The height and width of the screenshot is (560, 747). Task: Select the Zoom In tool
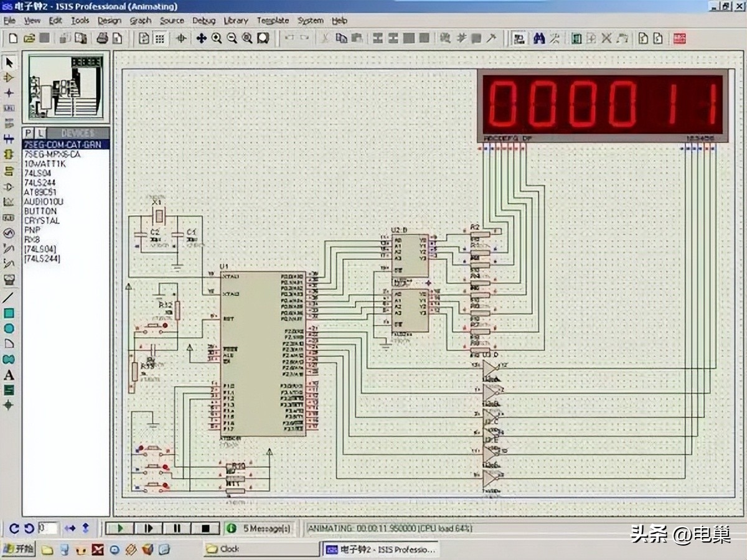[216, 38]
